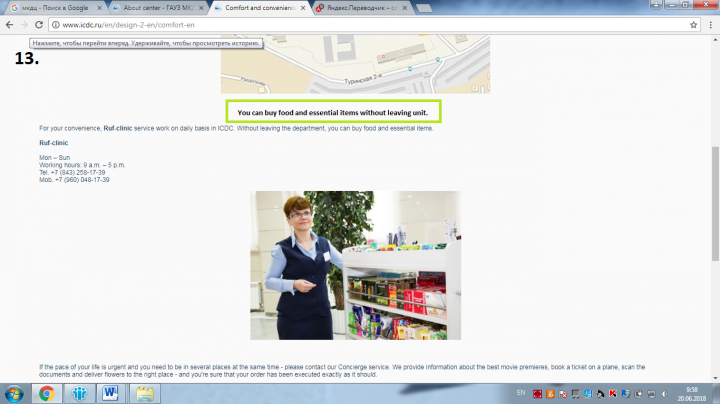
Task: Open the clock and date in taskbar
Action: 692,394
